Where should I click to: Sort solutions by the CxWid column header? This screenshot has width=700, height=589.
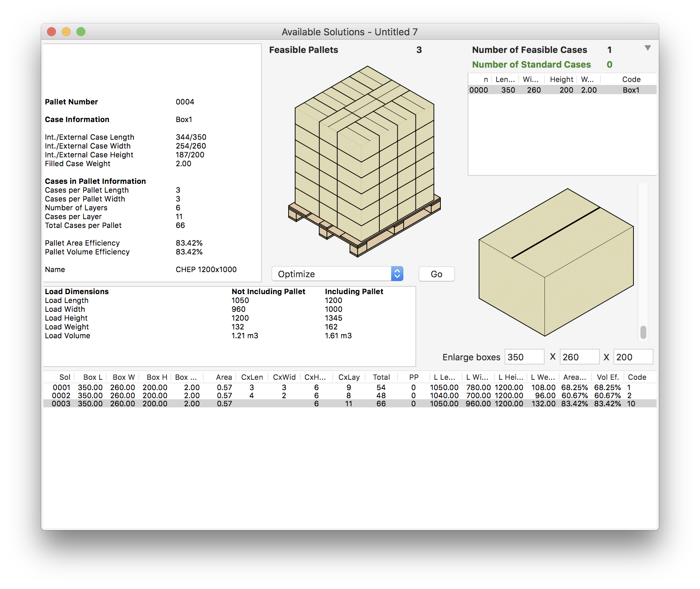284,377
